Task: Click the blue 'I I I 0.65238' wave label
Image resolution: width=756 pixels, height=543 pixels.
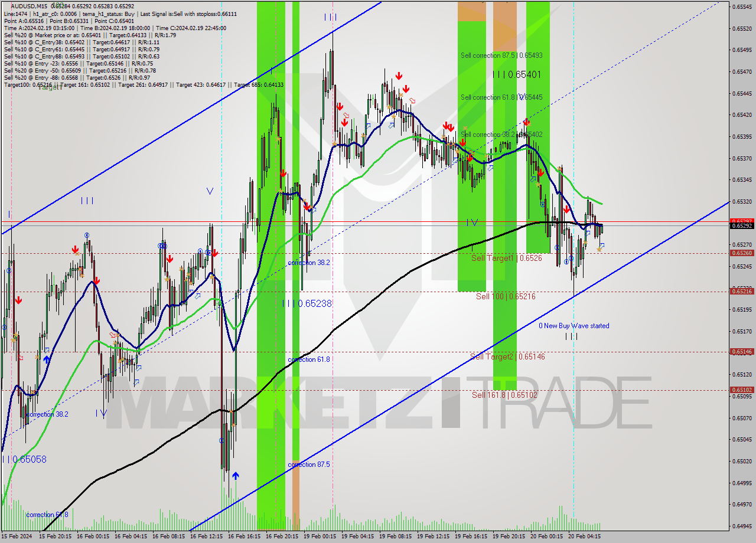Action: click(x=307, y=303)
